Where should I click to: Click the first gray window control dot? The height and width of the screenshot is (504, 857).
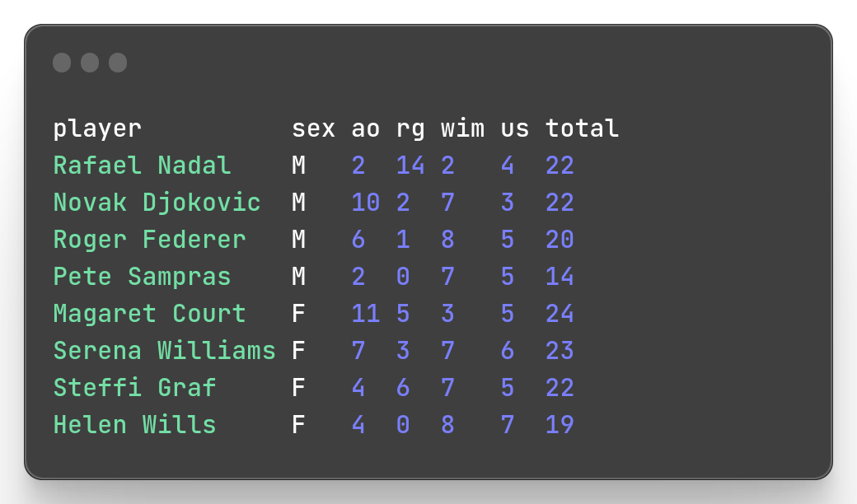(62, 63)
